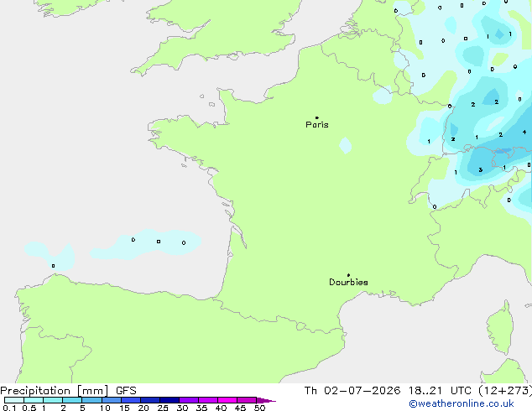
Task: Select the Dourbies location dot marker
Action: (x=348, y=275)
